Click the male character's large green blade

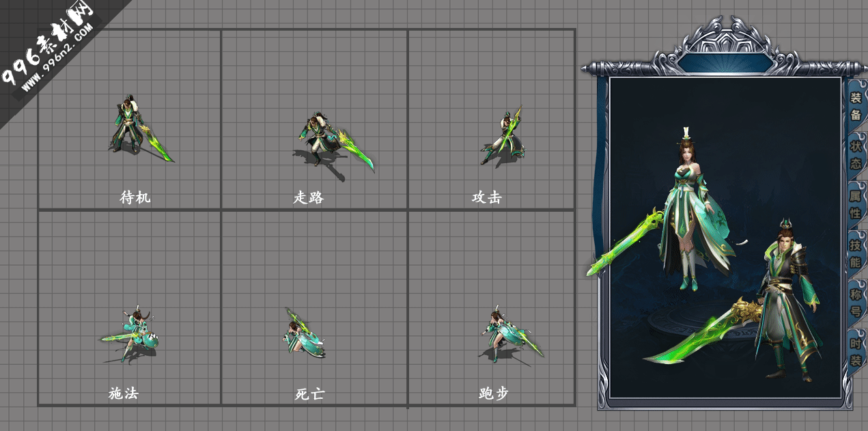tap(703, 331)
